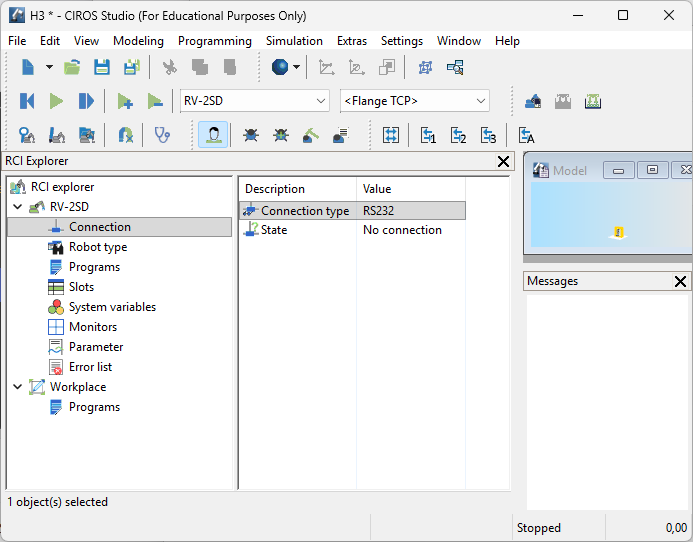Create a new file with the New icon

point(28,67)
